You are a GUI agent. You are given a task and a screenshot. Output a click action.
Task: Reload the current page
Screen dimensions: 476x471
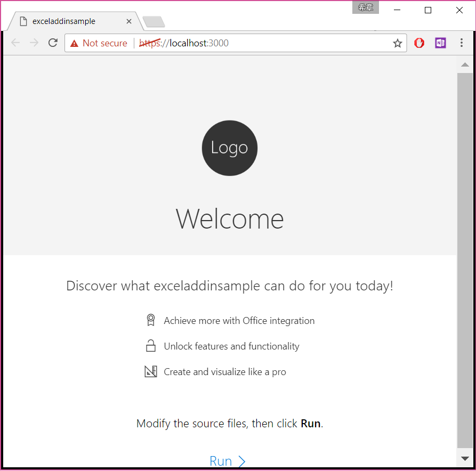pyautogui.click(x=52, y=43)
